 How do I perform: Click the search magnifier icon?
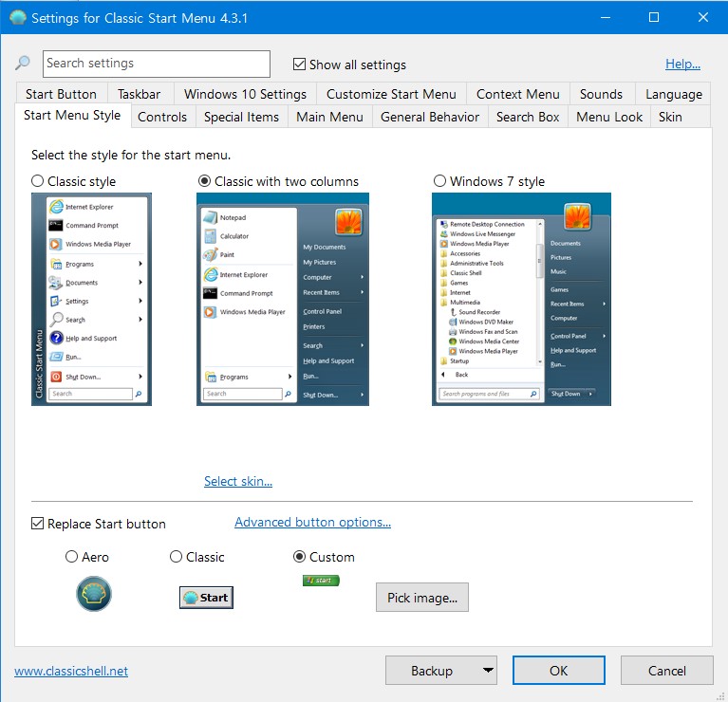(x=22, y=64)
